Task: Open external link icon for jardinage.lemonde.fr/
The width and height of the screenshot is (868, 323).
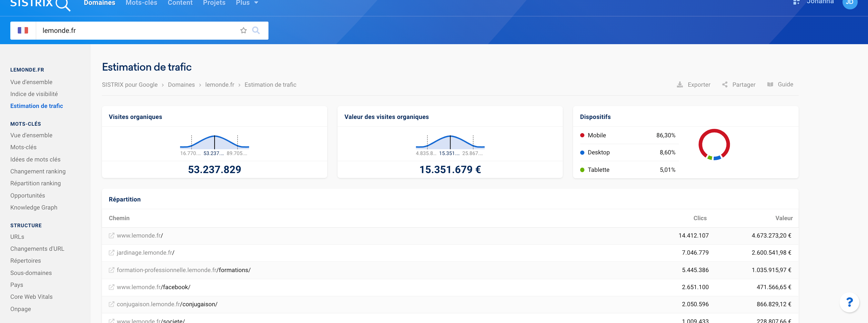Action: coord(112,253)
